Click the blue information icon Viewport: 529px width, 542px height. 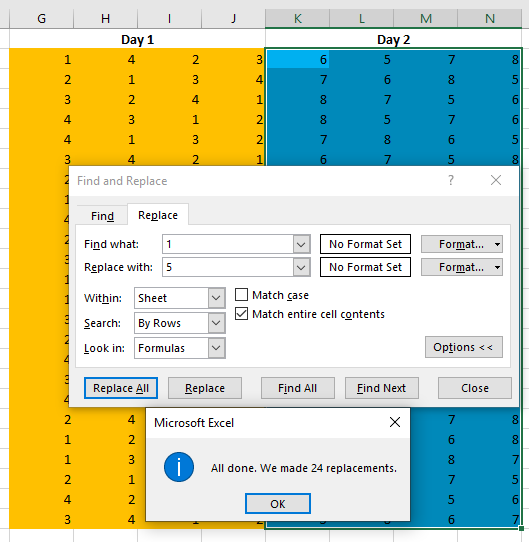click(x=179, y=467)
